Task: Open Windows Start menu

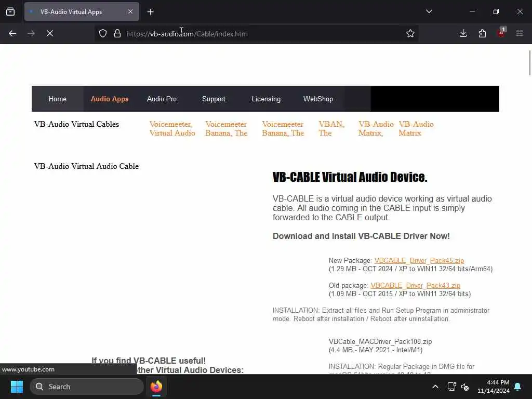Action: [17, 387]
